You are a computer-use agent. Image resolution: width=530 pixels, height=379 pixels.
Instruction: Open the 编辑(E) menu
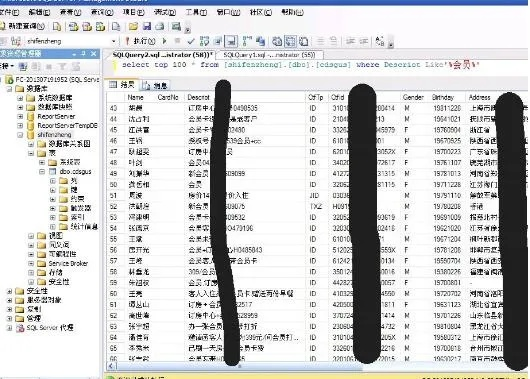coord(39,12)
